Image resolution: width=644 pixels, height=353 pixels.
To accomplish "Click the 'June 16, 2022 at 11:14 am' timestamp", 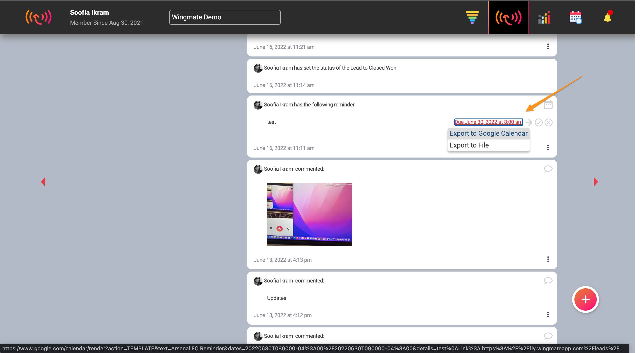I will [x=284, y=85].
